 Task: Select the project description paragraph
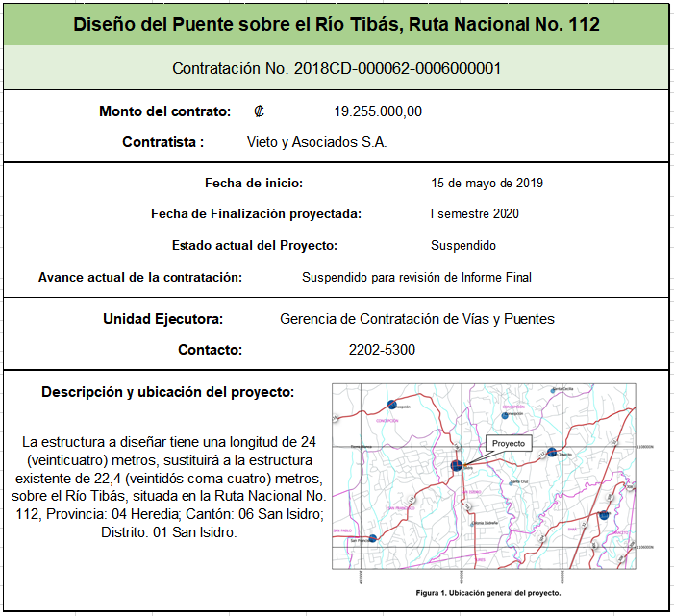tap(169, 487)
